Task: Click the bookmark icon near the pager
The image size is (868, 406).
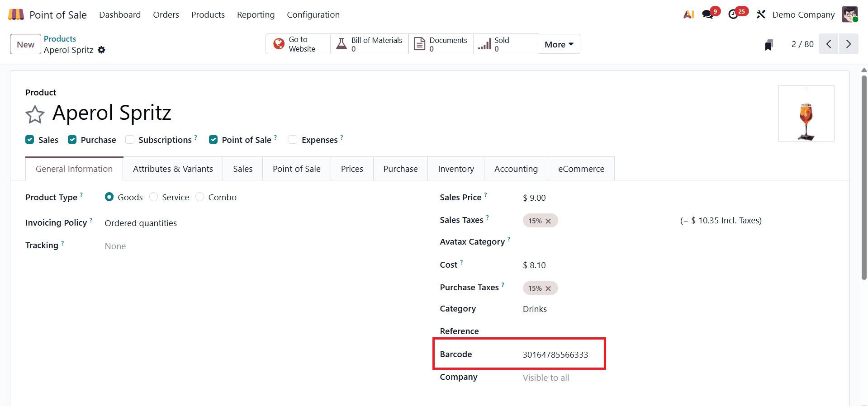Action: 769,44
